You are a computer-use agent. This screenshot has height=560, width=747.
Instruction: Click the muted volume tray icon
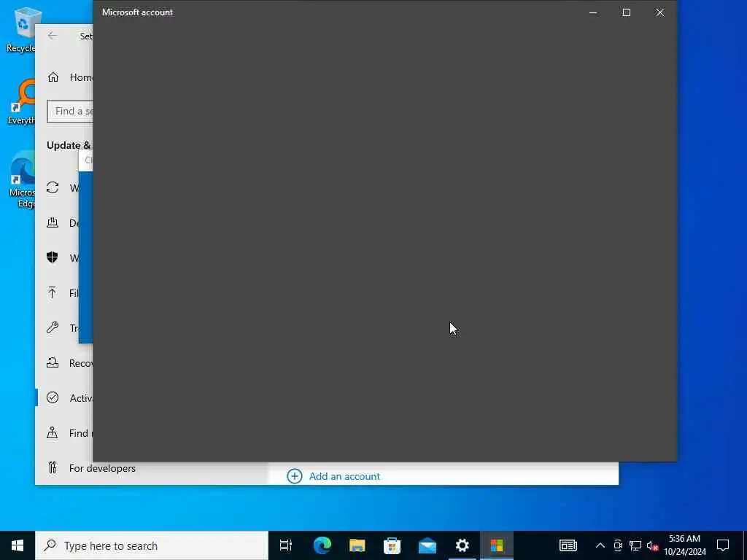pyautogui.click(x=652, y=545)
